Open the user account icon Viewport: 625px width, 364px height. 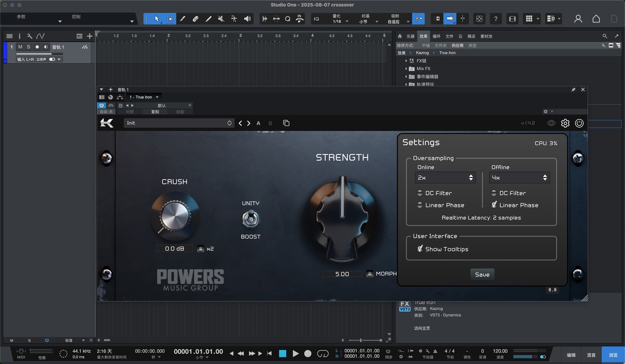tap(578, 19)
